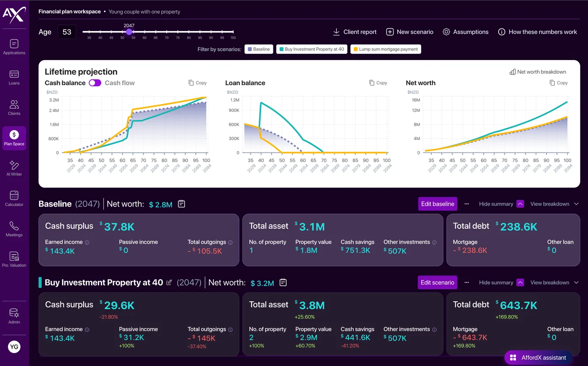Expand the Investment Property scenario View breakdown
This screenshot has height=366, width=588.
coord(554,282)
